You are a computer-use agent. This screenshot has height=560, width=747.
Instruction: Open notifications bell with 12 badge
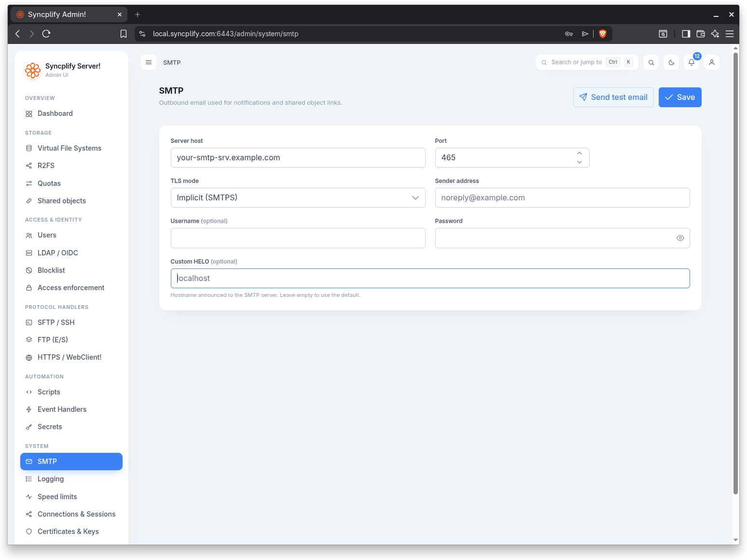click(x=692, y=62)
